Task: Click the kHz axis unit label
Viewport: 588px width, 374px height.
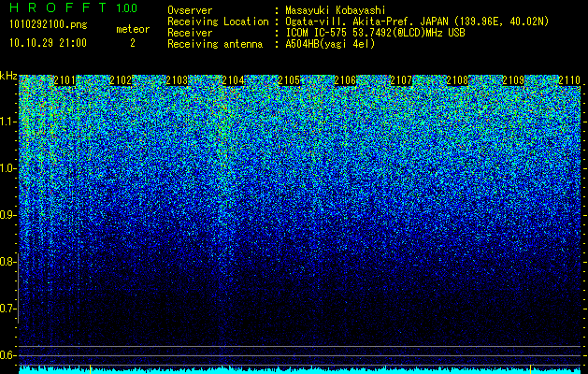Action: [8, 76]
